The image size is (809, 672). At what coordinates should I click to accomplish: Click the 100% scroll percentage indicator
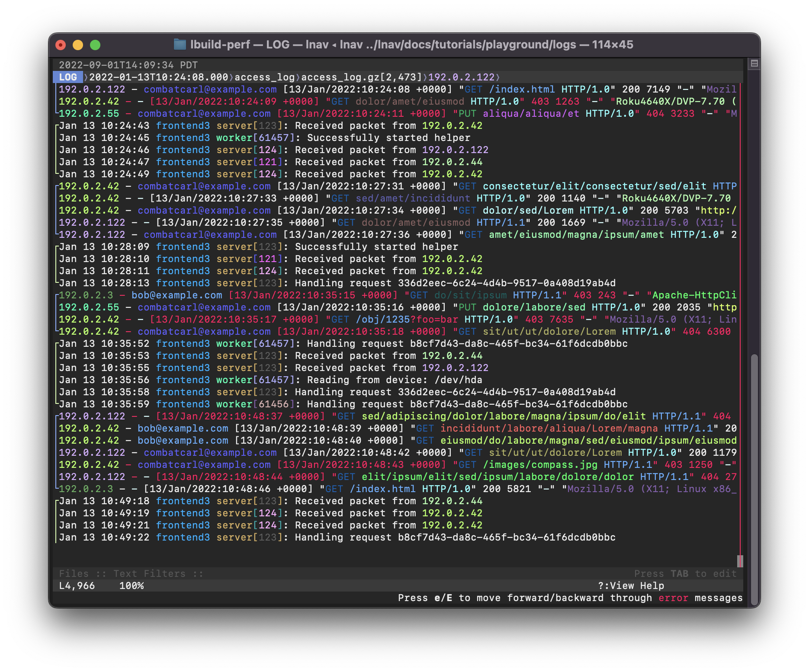131,586
